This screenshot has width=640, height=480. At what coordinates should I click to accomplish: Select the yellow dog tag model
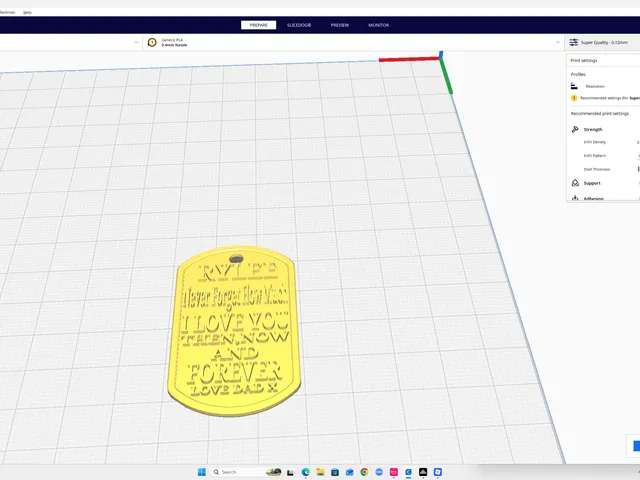tap(234, 331)
